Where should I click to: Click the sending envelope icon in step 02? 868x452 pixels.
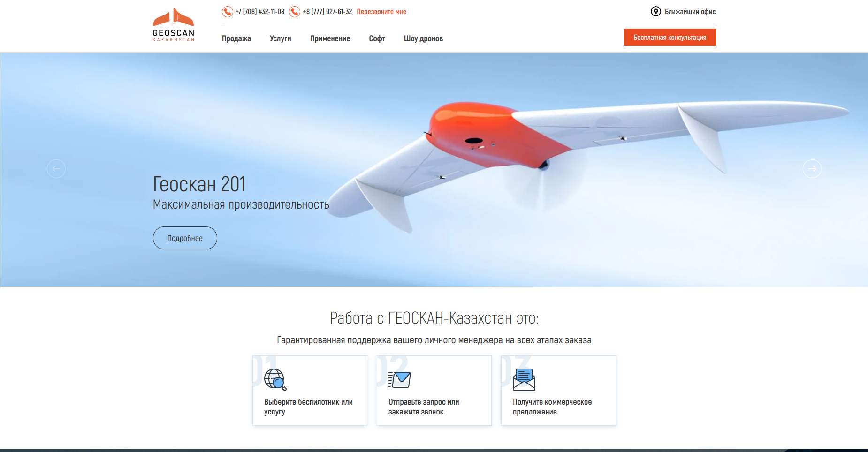point(400,379)
